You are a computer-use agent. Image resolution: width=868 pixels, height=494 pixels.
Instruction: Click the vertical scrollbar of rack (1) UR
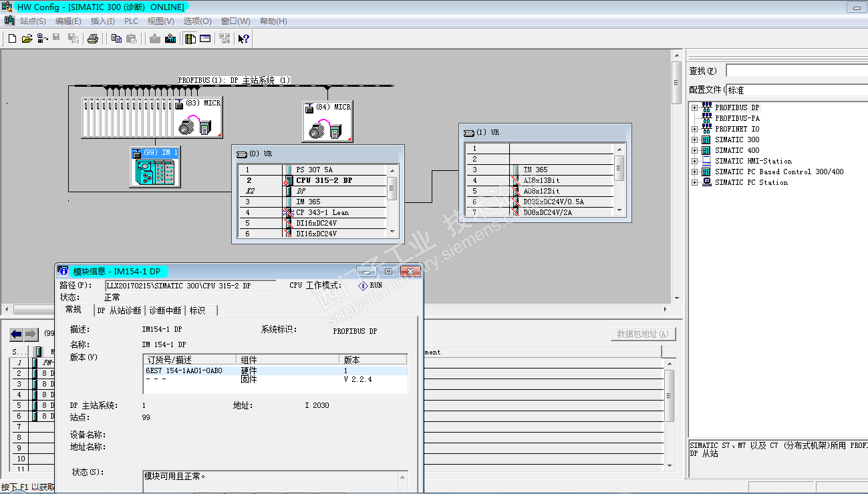point(619,180)
